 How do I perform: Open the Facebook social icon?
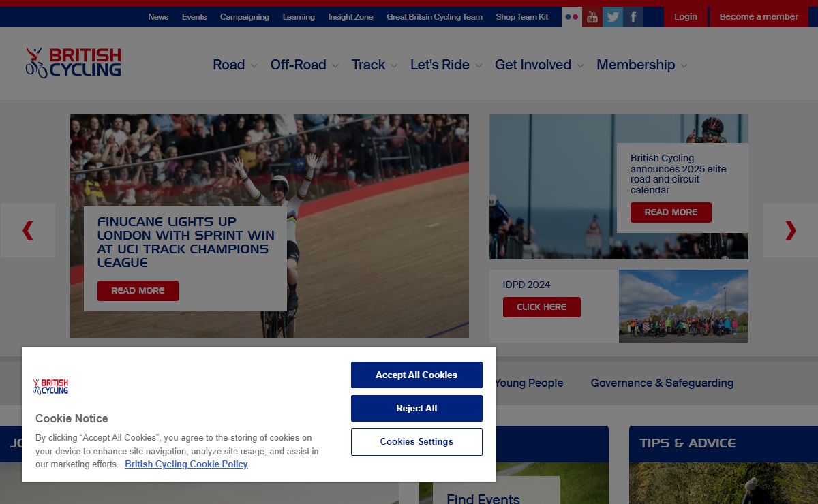(x=633, y=17)
